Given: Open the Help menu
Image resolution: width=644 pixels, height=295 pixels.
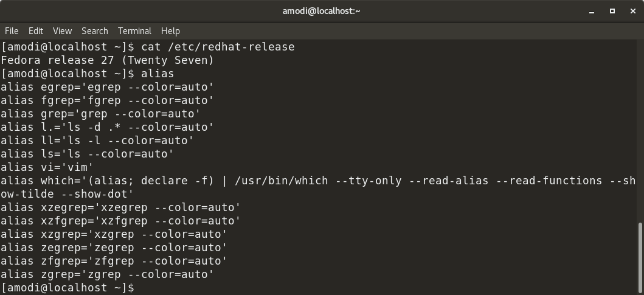Looking at the screenshot, I should 170,30.
